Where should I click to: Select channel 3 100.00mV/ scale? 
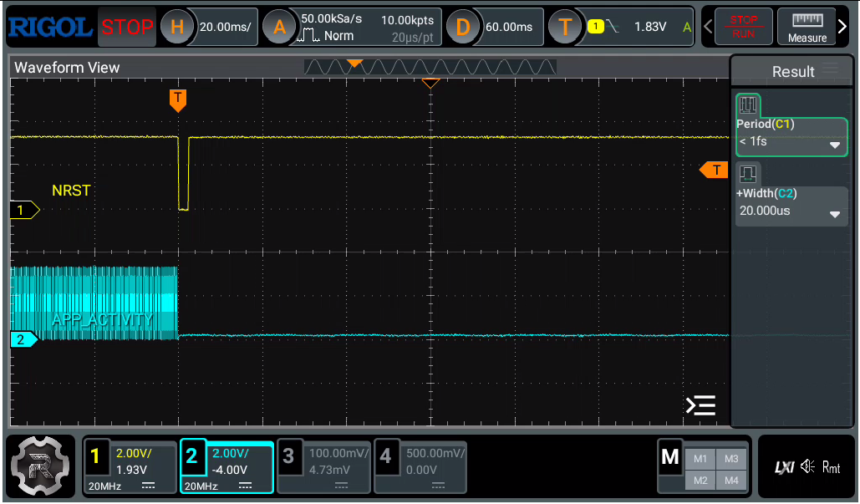tap(338, 454)
